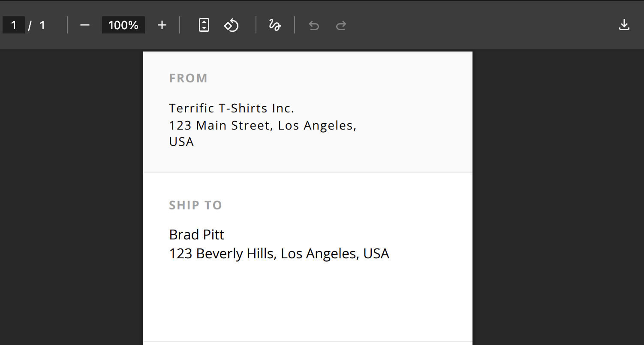Viewport: 644px width, 345px height.
Task: Click the standalone "USA" line under sender address
Action: (181, 142)
